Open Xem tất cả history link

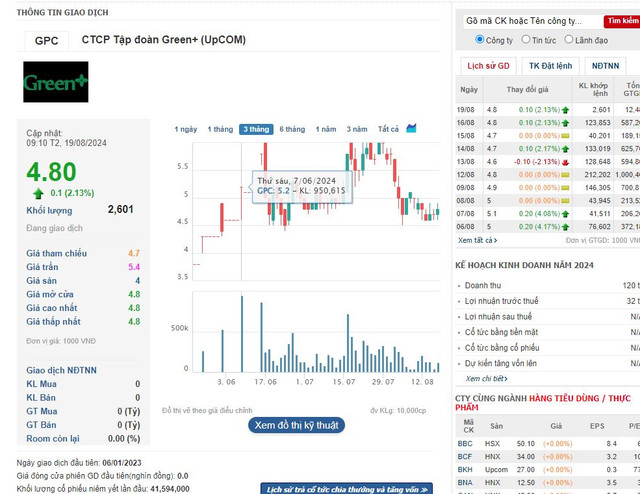click(x=477, y=240)
